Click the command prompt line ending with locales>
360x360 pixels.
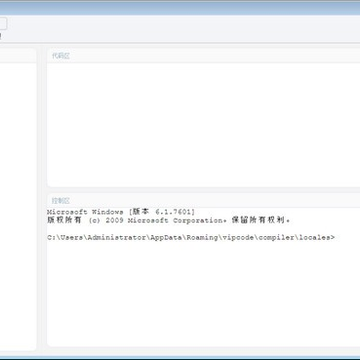(x=191, y=238)
